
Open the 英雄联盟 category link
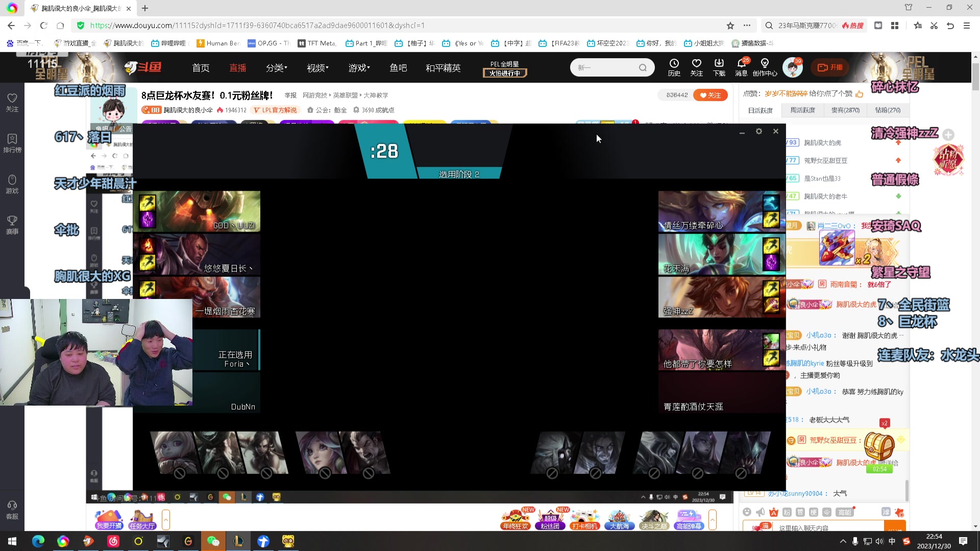tap(346, 95)
